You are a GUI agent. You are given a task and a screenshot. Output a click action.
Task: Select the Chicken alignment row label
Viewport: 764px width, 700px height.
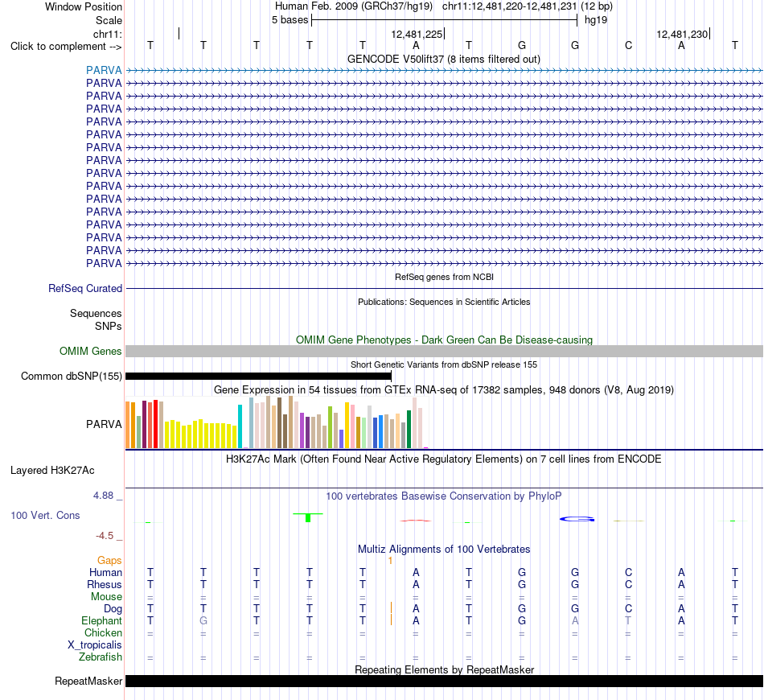click(x=103, y=632)
